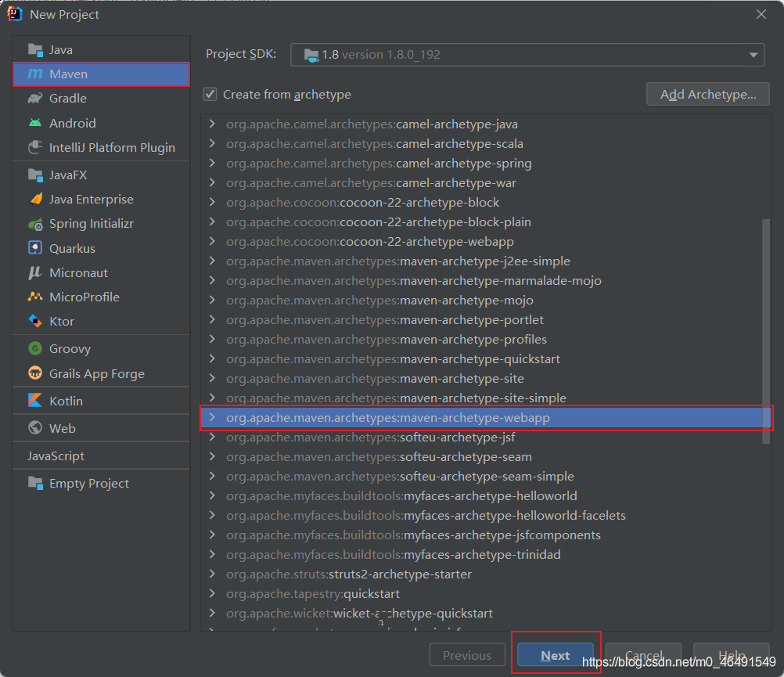Click the Empty Project folder icon
Image resolution: width=784 pixels, height=677 pixels.
coord(35,484)
